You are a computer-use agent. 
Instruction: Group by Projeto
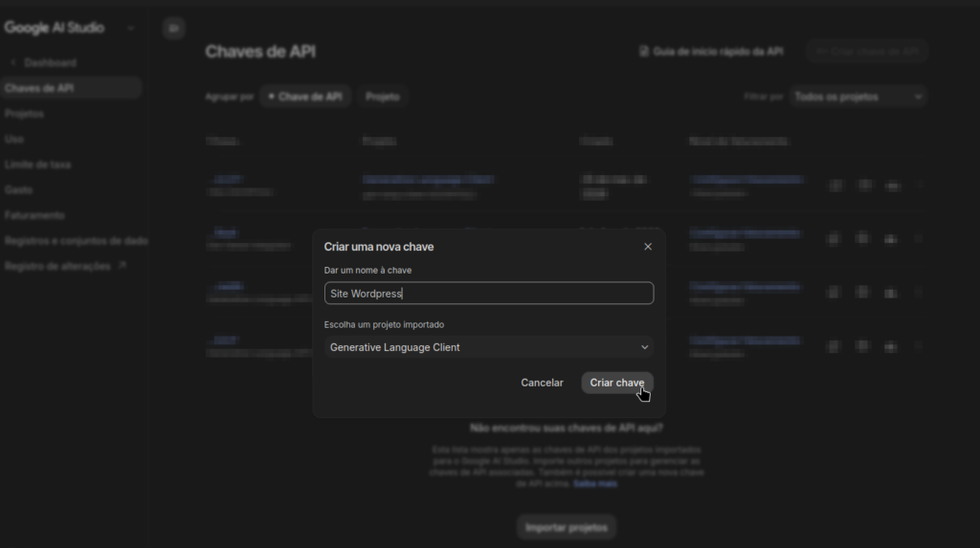(383, 97)
